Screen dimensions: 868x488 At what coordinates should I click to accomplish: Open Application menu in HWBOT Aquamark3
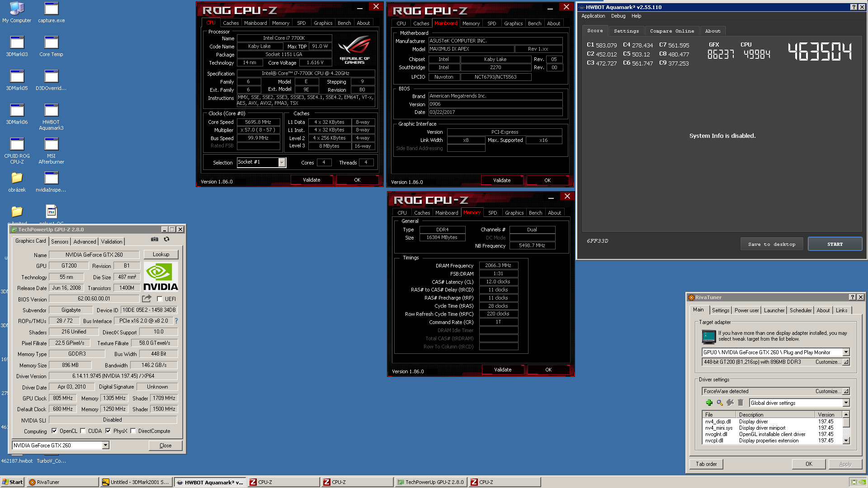click(593, 16)
